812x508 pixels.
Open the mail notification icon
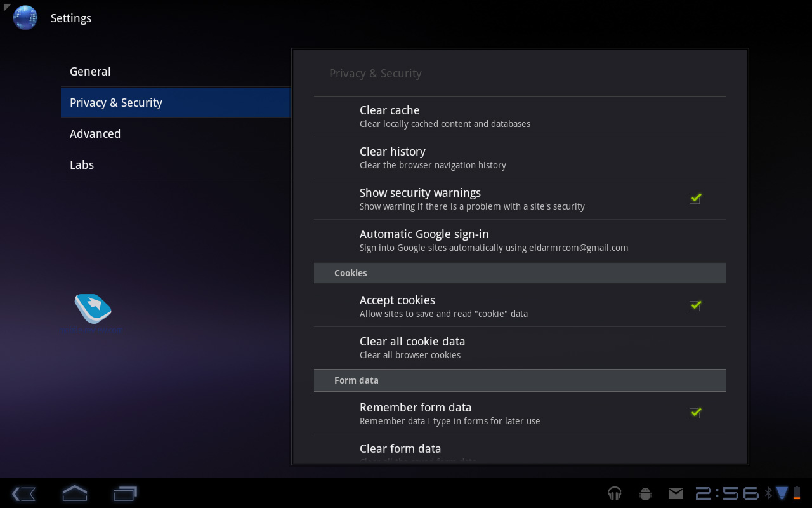click(x=676, y=493)
